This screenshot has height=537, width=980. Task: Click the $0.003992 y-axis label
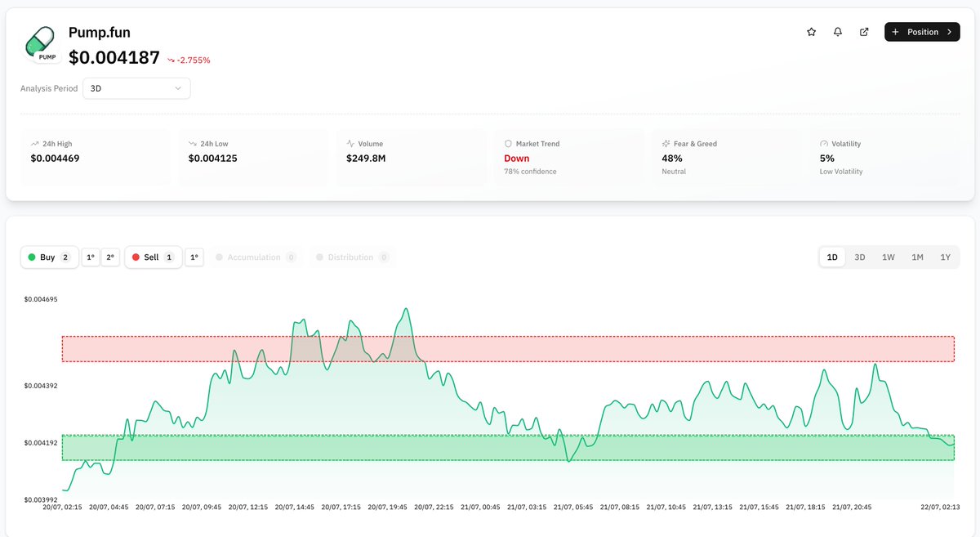(x=41, y=500)
